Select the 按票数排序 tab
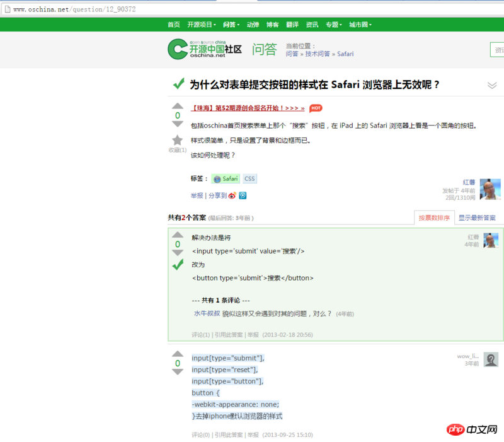The width and height of the screenshot is (504, 442). click(x=434, y=218)
